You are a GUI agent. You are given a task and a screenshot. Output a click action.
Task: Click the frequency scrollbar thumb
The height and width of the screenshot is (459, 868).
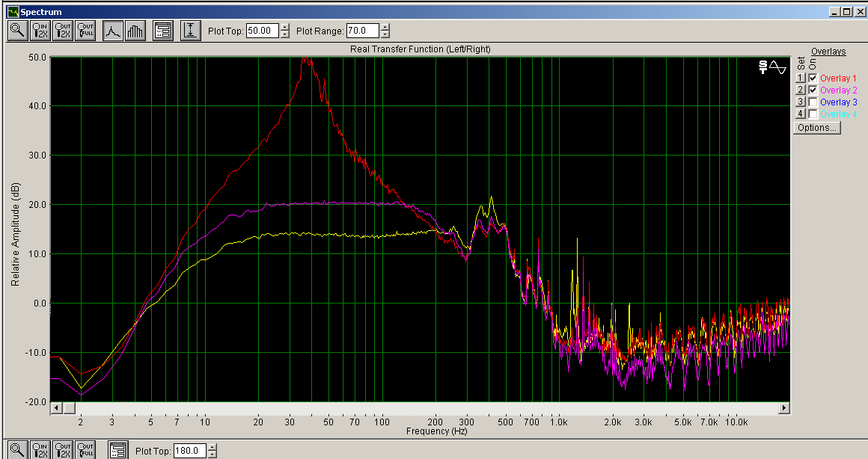(69, 408)
